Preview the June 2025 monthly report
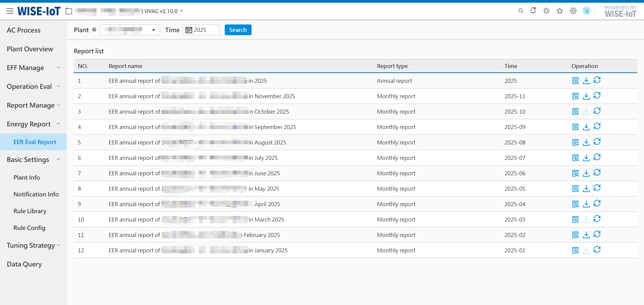 click(575, 173)
